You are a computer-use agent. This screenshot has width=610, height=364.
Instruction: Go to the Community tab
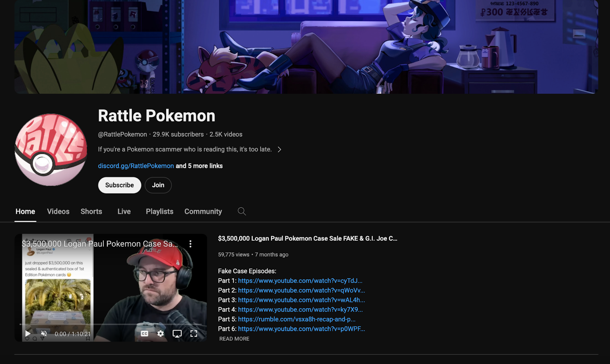pos(203,211)
